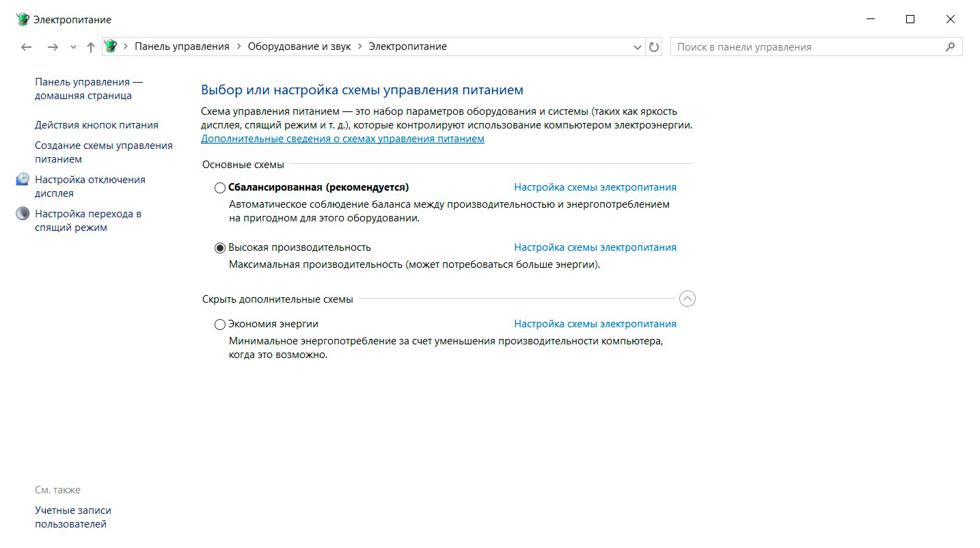Click the Основные схемы heading
Image resolution: width=980 pixels, height=548 pixels.
click(243, 165)
